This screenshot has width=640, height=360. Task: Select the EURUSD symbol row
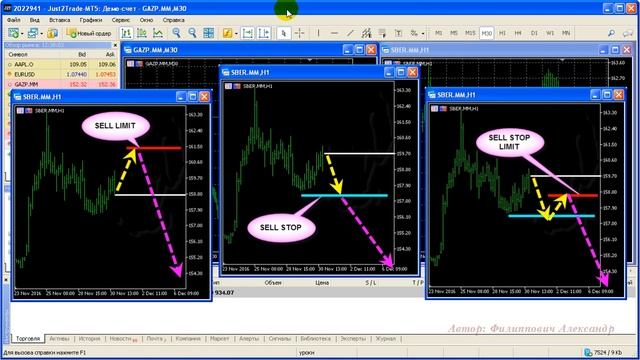pyautogui.click(x=61, y=74)
